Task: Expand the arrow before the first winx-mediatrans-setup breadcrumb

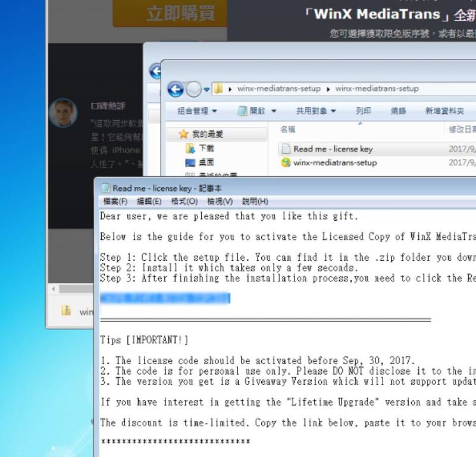Action: [x=230, y=89]
